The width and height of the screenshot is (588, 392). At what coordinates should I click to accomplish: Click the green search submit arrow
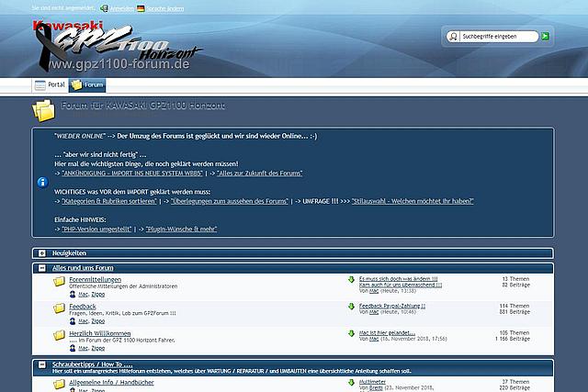(545, 37)
